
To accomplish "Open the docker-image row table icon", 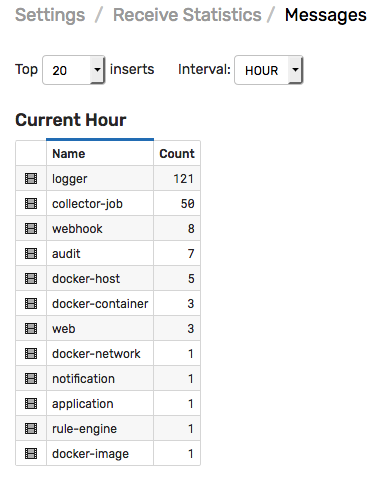I will coord(31,454).
